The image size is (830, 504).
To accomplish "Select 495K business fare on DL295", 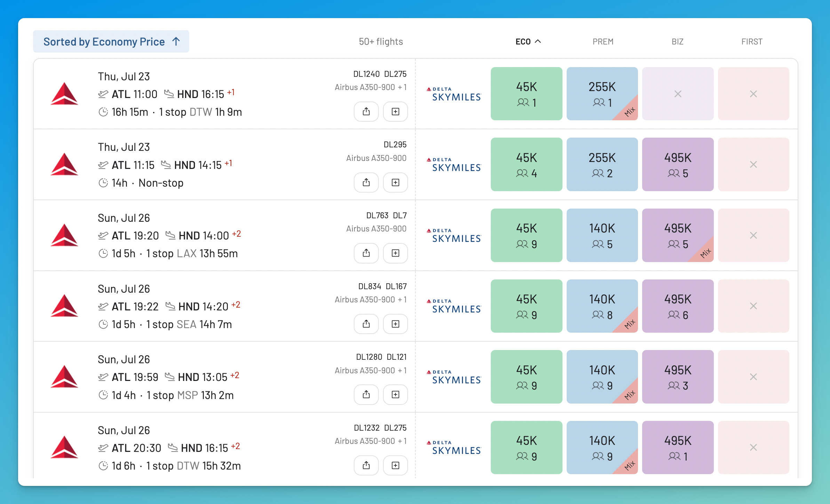I will pos(678,164).
